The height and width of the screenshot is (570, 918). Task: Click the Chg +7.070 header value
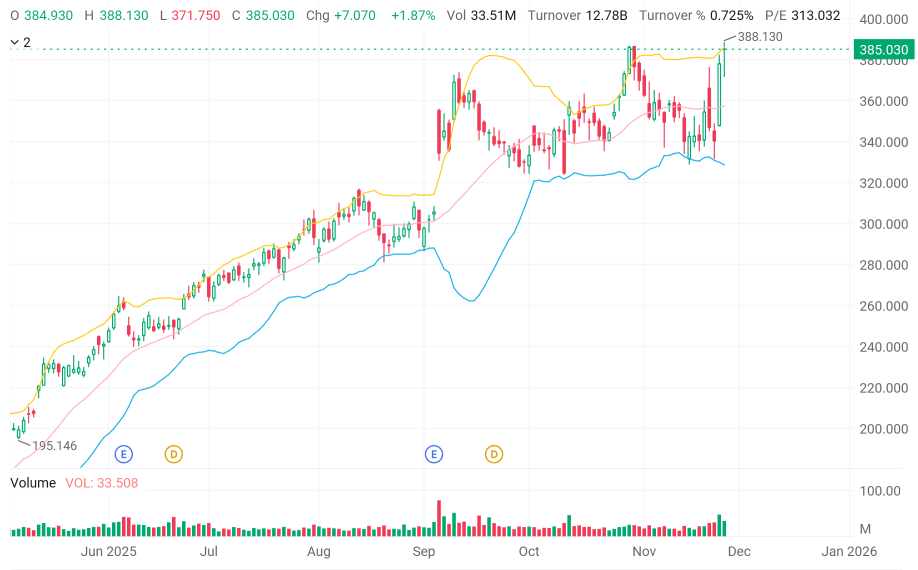tap(341, 15)
